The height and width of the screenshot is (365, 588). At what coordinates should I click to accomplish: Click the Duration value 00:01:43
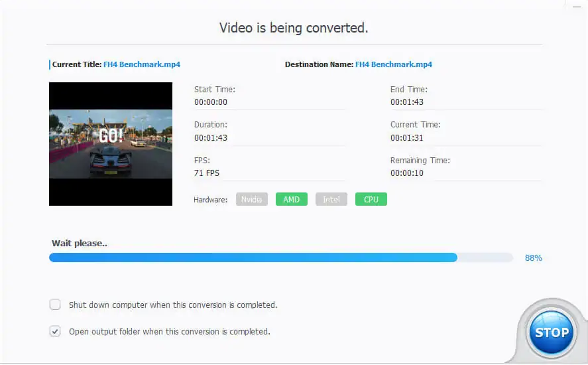tap(211, 138)
